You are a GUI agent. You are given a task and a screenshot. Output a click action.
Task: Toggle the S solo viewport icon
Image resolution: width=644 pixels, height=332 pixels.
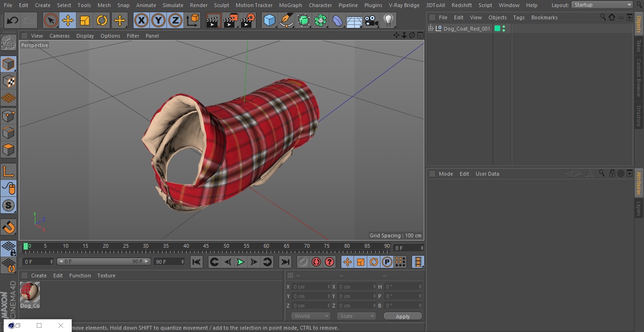[x=8, y=205]
